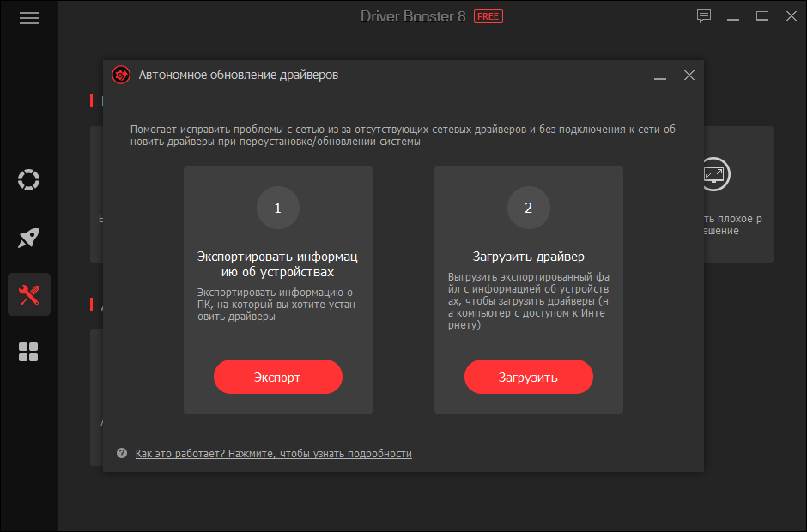807x532 pixels.
Task: Click the Driver Booster logo in dialog
Action: coord(121,76)
